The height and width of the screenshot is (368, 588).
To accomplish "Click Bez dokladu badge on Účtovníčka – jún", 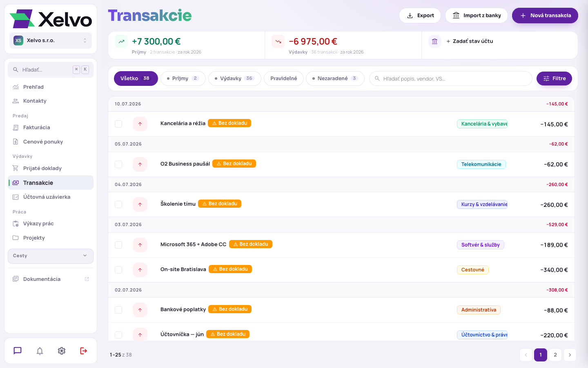I will pyautogui.click(x=228, y=334).
